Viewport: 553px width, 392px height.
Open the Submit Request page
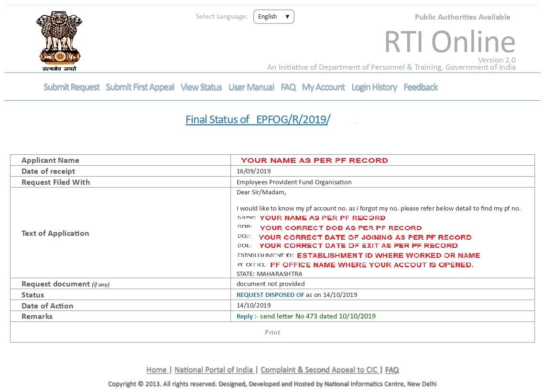[x=71, y=87]
